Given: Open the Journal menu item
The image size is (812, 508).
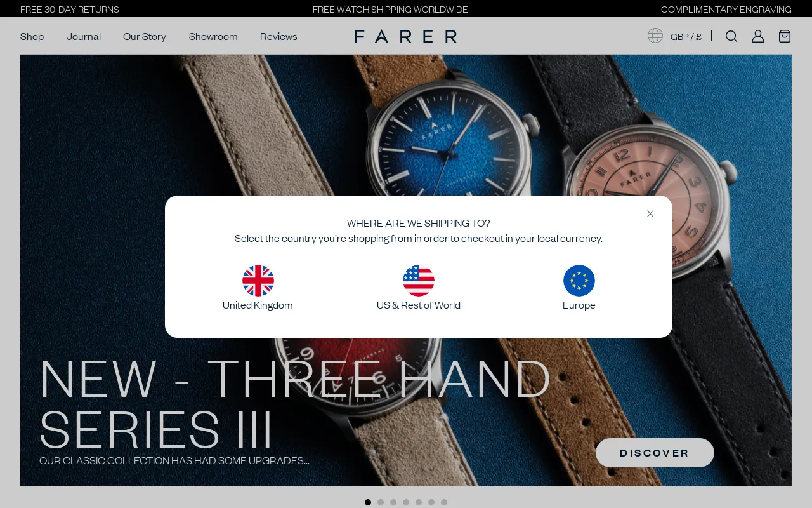Looking at the screenshot, I should [x=84, y=37].
